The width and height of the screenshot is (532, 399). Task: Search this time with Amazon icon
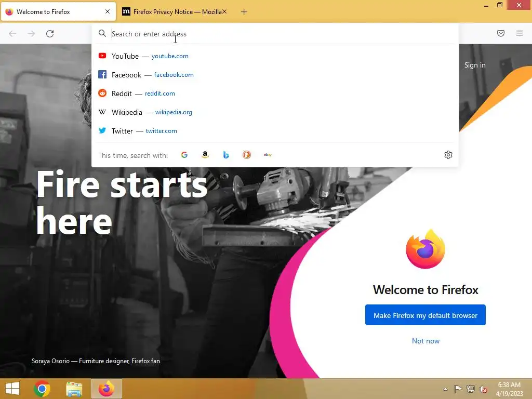coord(205,155)
